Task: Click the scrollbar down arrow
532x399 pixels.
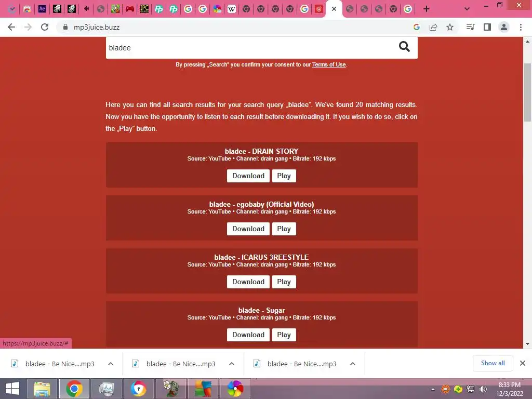Action: [x=527, y=344]
